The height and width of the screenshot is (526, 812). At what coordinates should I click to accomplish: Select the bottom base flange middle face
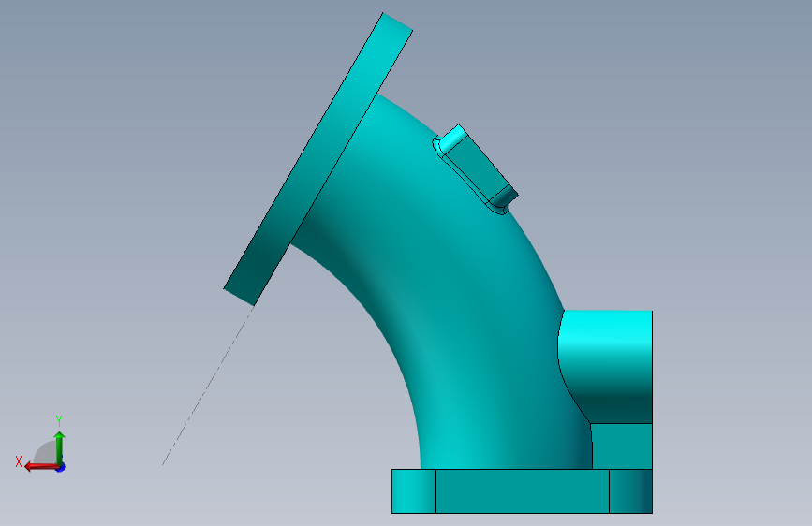click(522, 490)
